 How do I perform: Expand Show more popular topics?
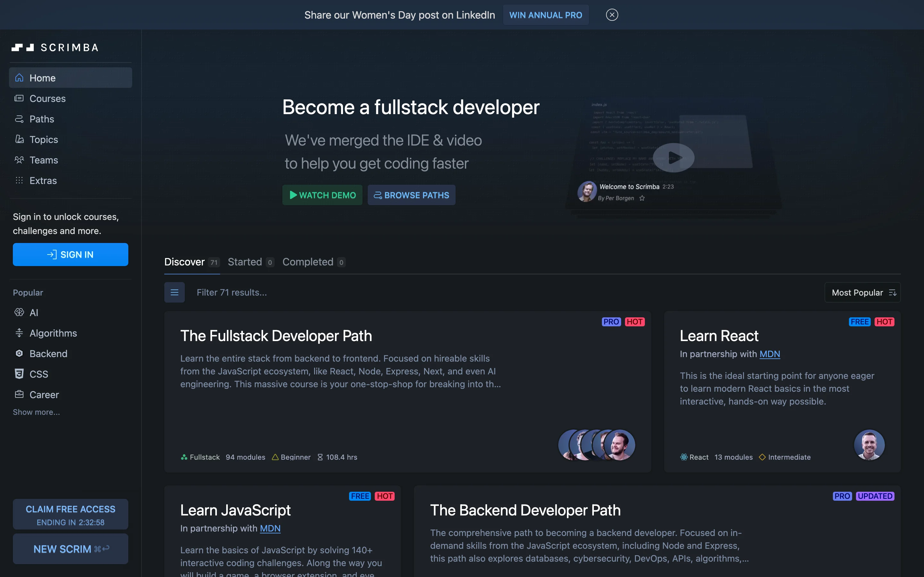tap(36, 412)
